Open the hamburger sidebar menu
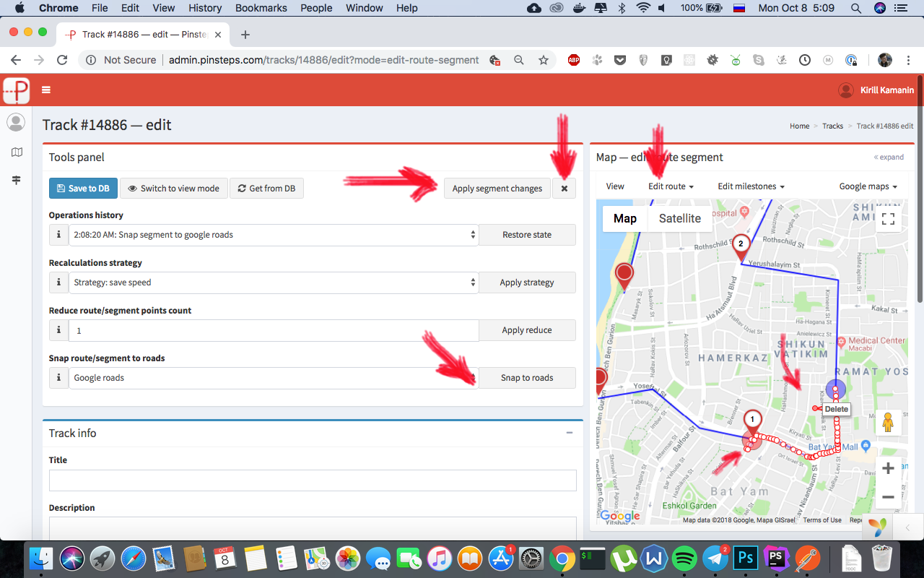Image resolution: width=924 pixels, height=578 pixels. tap(46, 90)
